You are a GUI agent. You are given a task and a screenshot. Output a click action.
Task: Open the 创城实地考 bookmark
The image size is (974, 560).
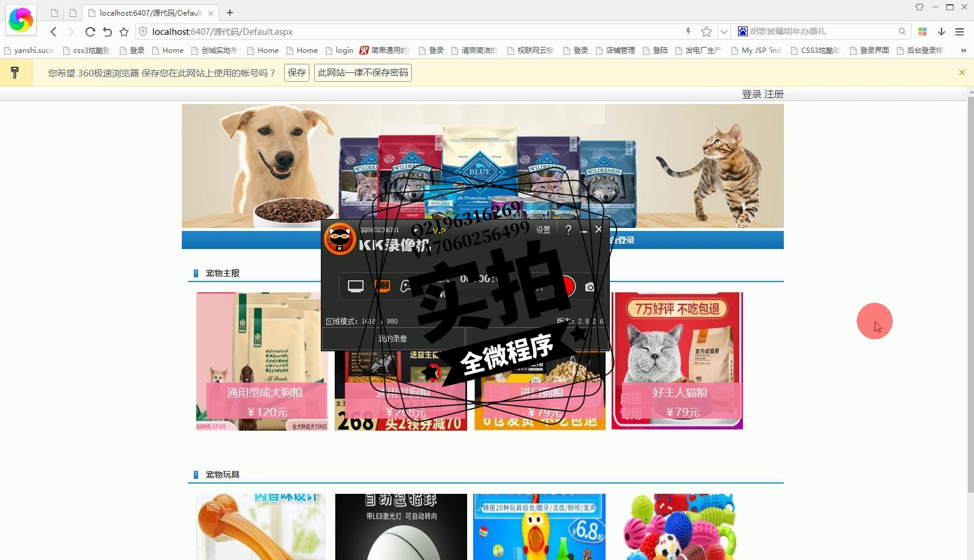(214, 51)
